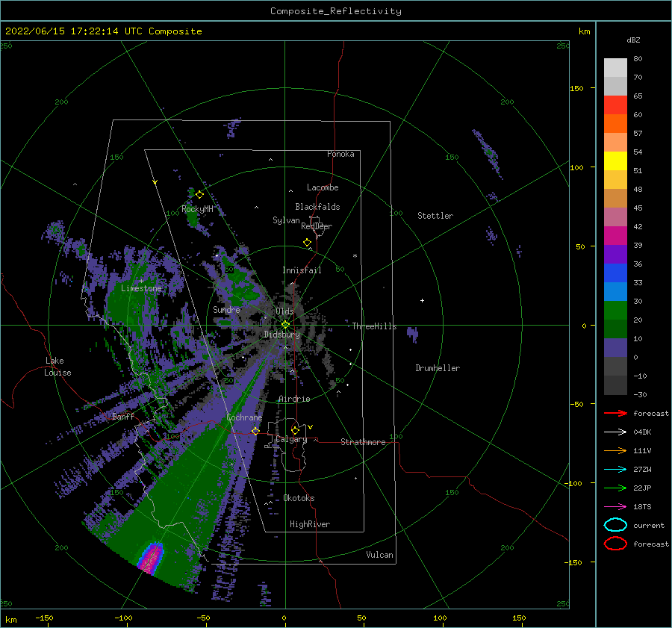Click the Lacombe town label
Viewport: 672px width, 628px height.
pos(323,187)
